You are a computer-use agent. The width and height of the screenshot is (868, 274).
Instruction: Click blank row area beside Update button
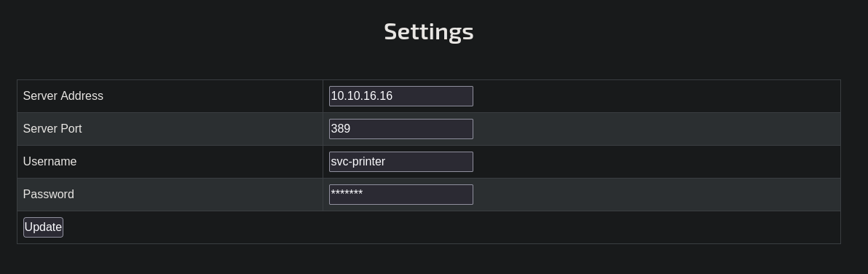(x=451, y=227)
